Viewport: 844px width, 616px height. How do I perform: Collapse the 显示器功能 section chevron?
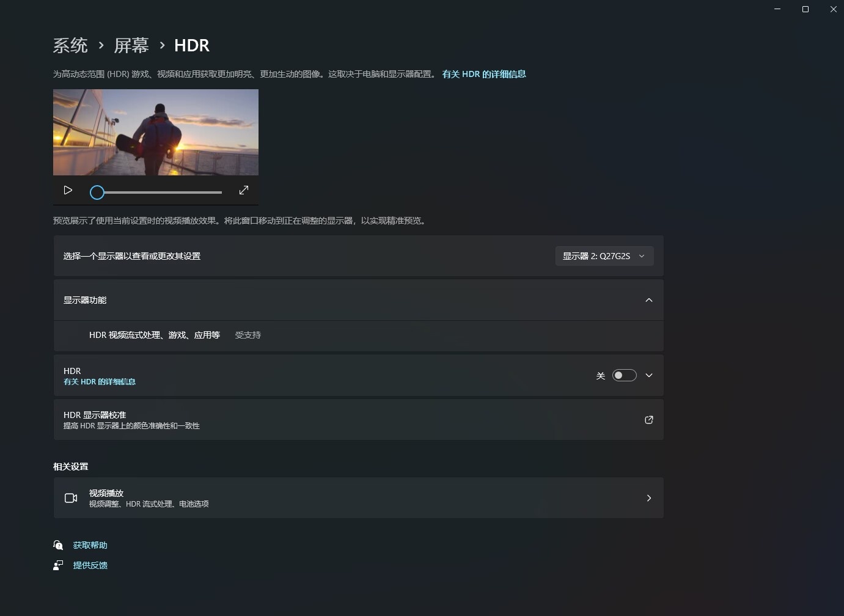tap(649, 300)
